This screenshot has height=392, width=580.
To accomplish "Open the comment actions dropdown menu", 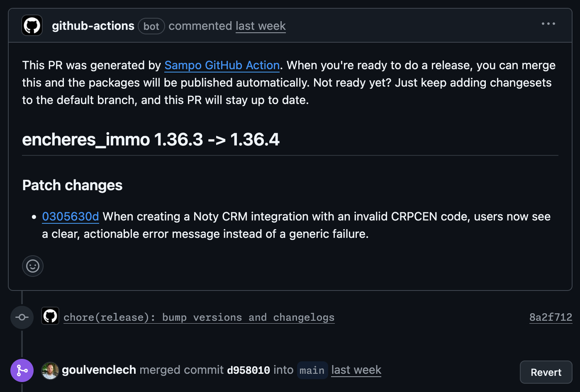I will coord(548,23).
